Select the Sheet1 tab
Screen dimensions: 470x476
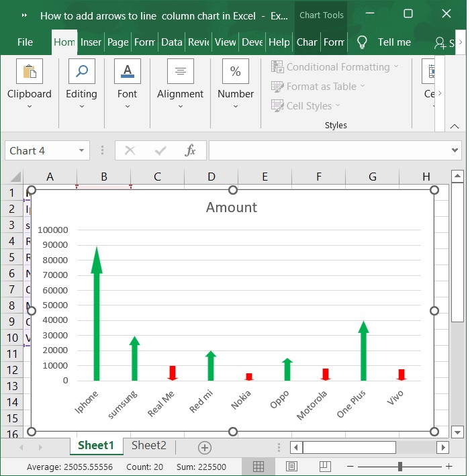point(96,445)
